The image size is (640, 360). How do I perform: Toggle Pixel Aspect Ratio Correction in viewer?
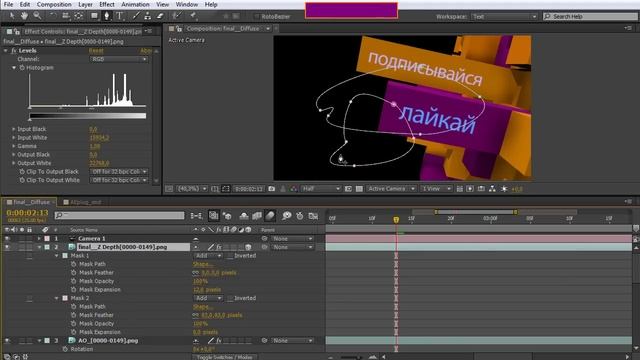pos(460,189)
